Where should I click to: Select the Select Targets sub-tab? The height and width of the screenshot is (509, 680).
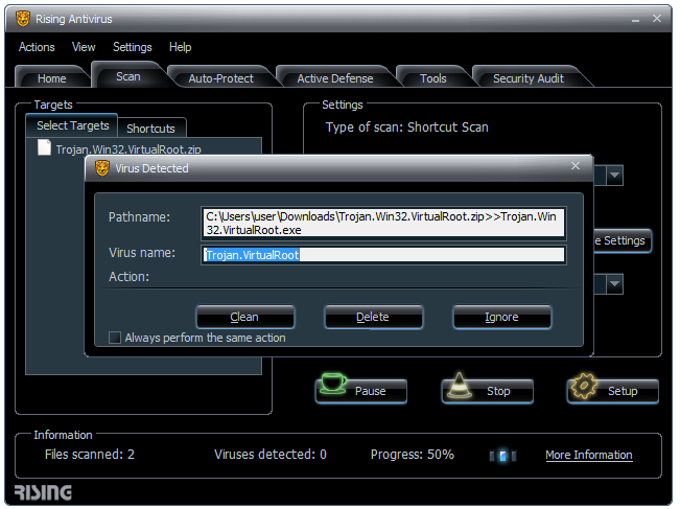(x=72, y=126)
